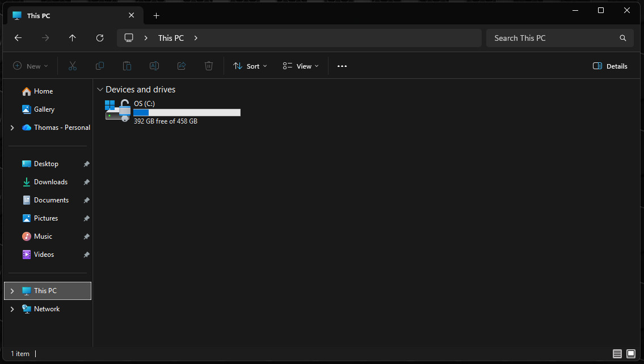Screen dimensions: 644x364
Task: Open the View dropdown menu
Action: (x=300, y=66)
